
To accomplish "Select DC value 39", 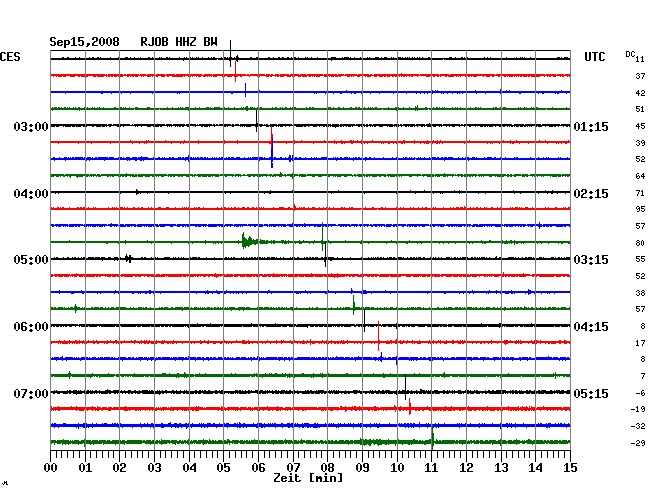I will click(640, 143).
